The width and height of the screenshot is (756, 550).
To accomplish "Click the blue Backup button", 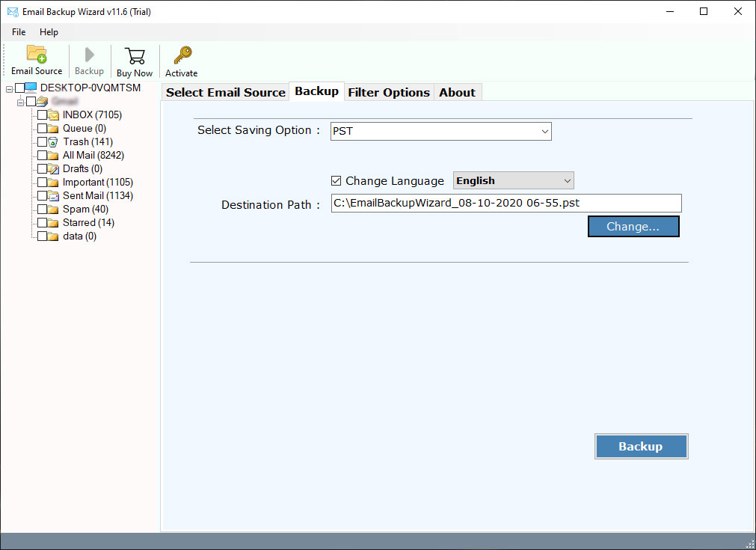I will coord(642,446).
